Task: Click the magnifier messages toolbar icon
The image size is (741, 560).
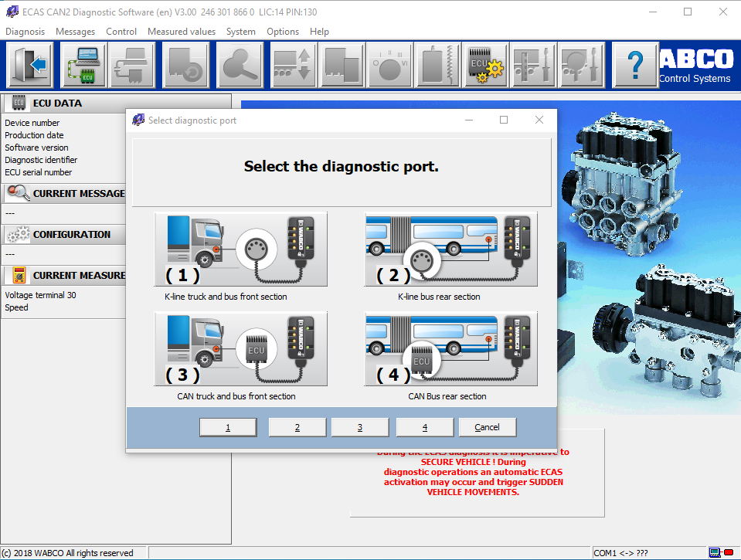Action: click(x=240, y=65)
